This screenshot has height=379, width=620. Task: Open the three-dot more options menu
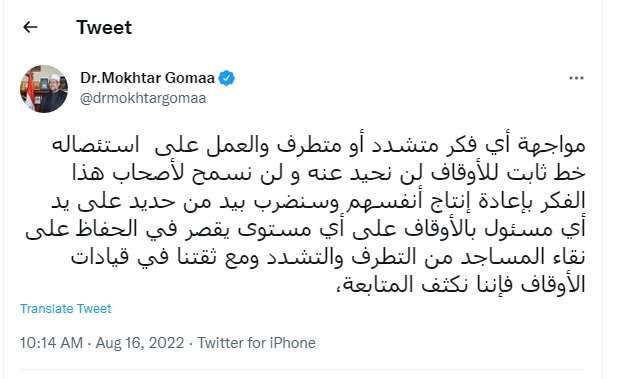point(576,78)
